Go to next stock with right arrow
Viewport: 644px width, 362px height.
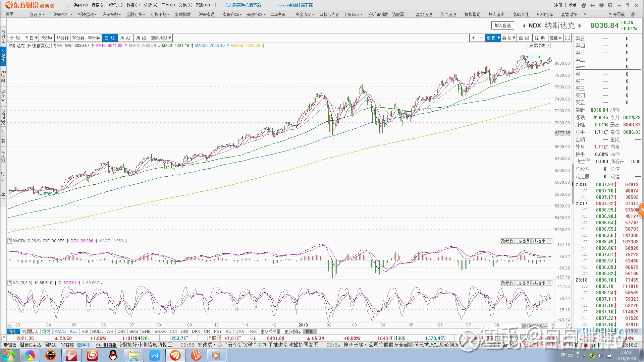tap(580, 25)
